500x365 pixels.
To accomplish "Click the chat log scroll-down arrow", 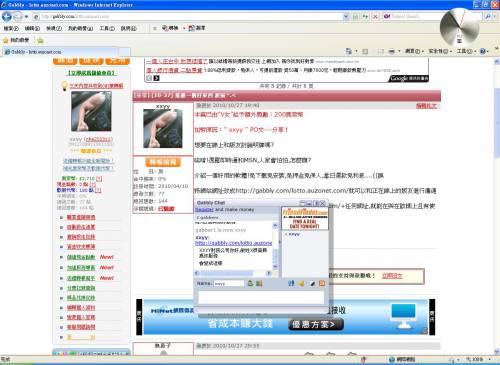I will pyautogui.click(x=275, y=267).
